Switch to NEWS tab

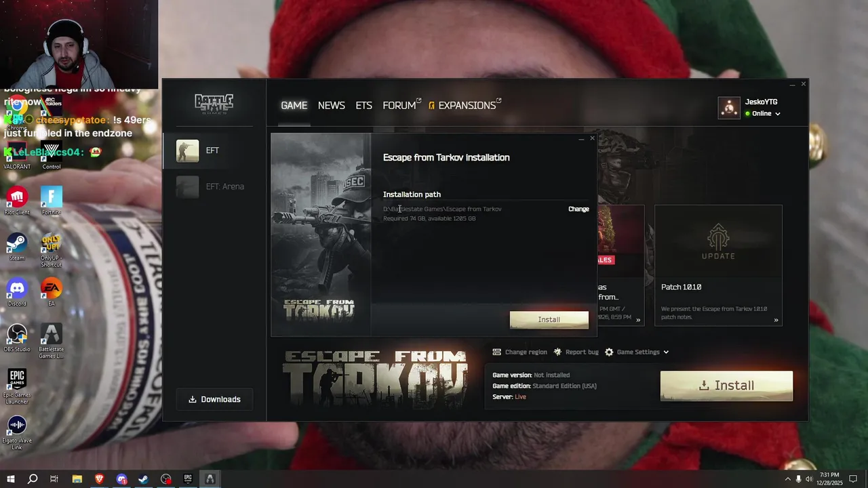332,106
